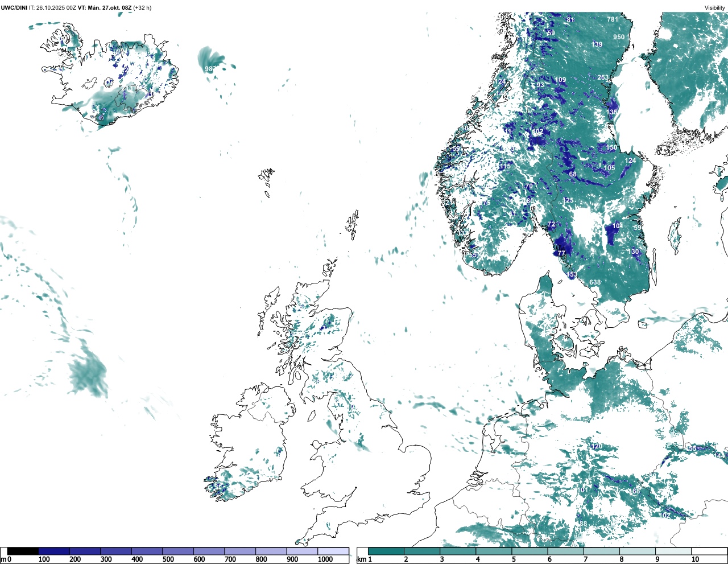Click the valid time 'Mán. 27.okt. 08Z'
Viewport: 728px width, 564px height.
(109, 7)
